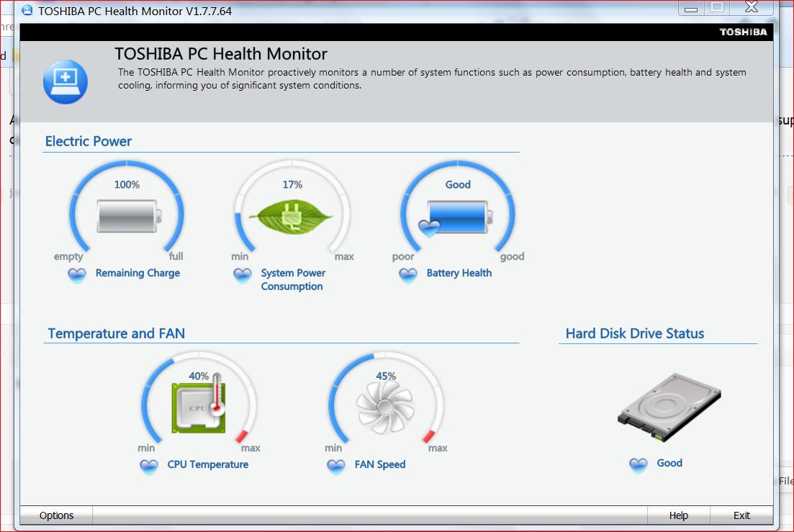Click the 'full' label on charge gauge
The image size is (794, 532).
click(x=176, y=256)
